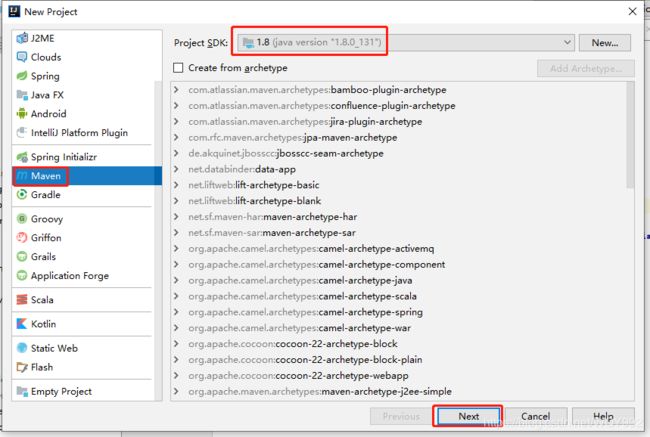This screenshot has height=437, width=650.
Task: Click the Previous button
Action: (401, 416)
